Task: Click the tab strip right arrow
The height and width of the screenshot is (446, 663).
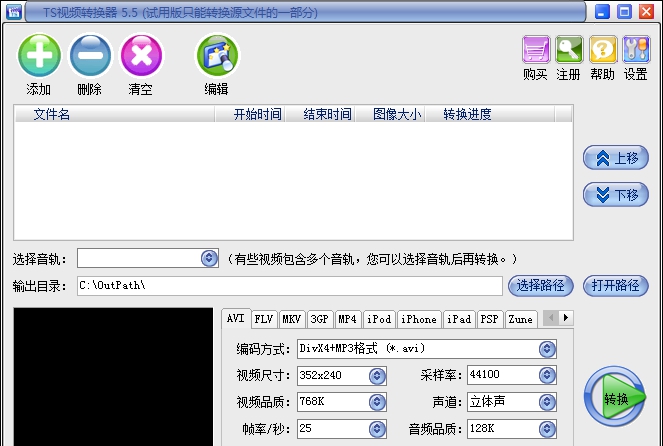Action: (x=566, y=318)
